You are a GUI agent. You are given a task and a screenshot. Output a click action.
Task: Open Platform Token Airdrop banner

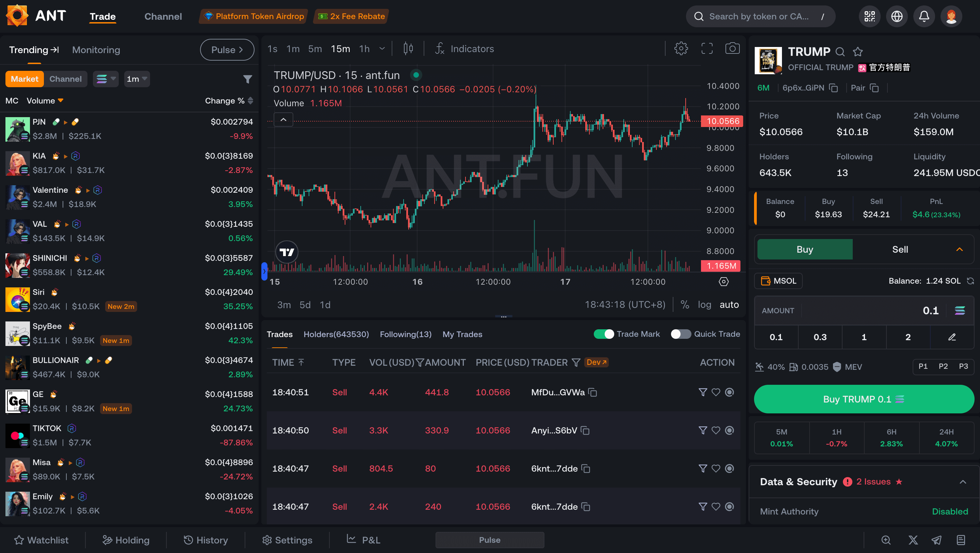point(254,16)
